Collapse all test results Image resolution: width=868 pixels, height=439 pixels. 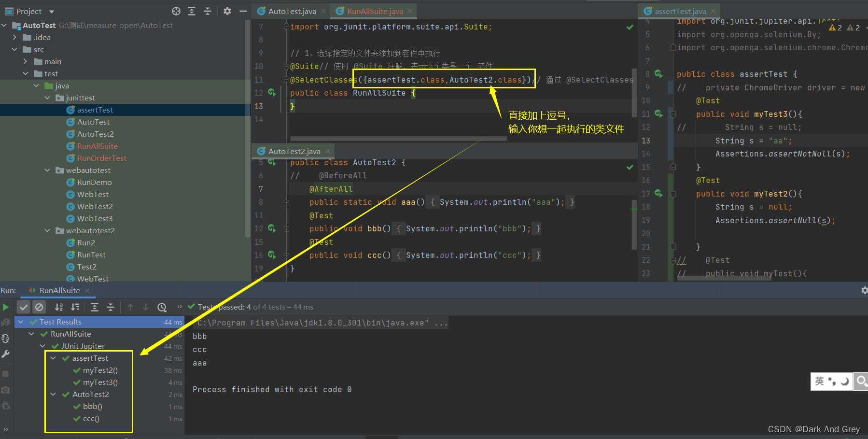click(x=111, y=307)
